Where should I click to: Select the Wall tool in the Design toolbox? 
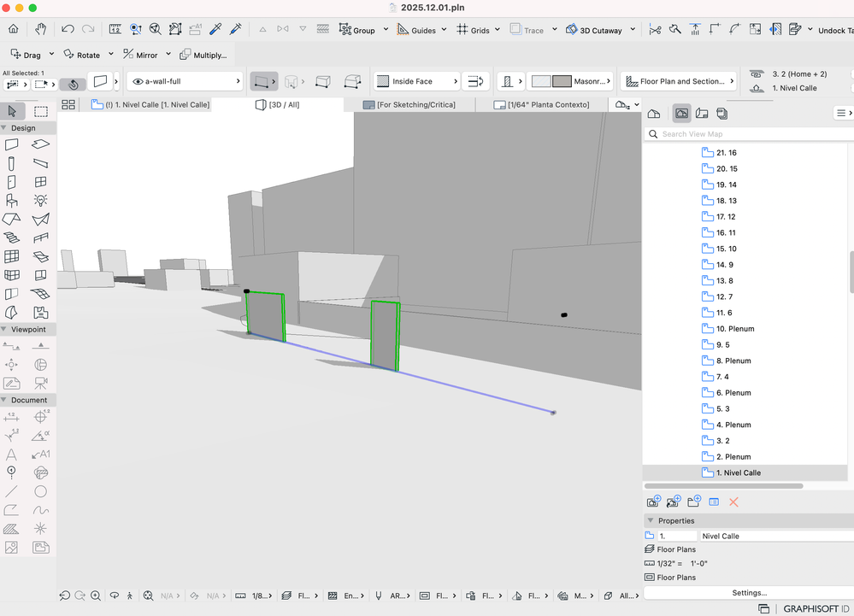[x=13, y=144]
